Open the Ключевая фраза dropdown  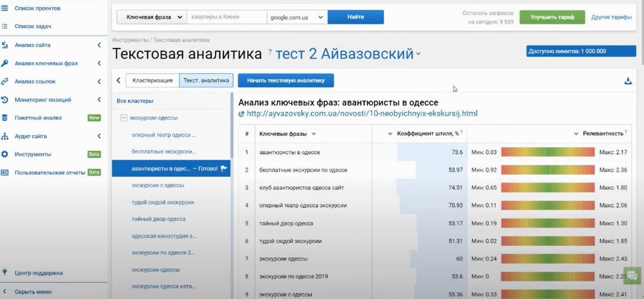pos(152,17)
